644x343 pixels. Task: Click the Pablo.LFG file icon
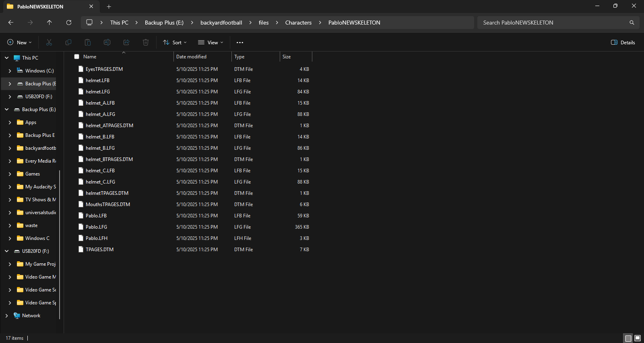point(81,227)
